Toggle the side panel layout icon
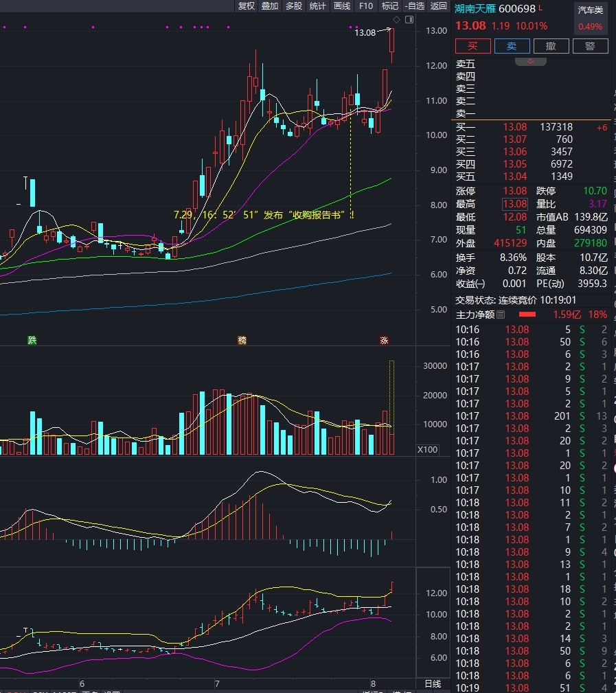Screen dimensions: 616x693 pyautogui.click(x=409, y=19)
